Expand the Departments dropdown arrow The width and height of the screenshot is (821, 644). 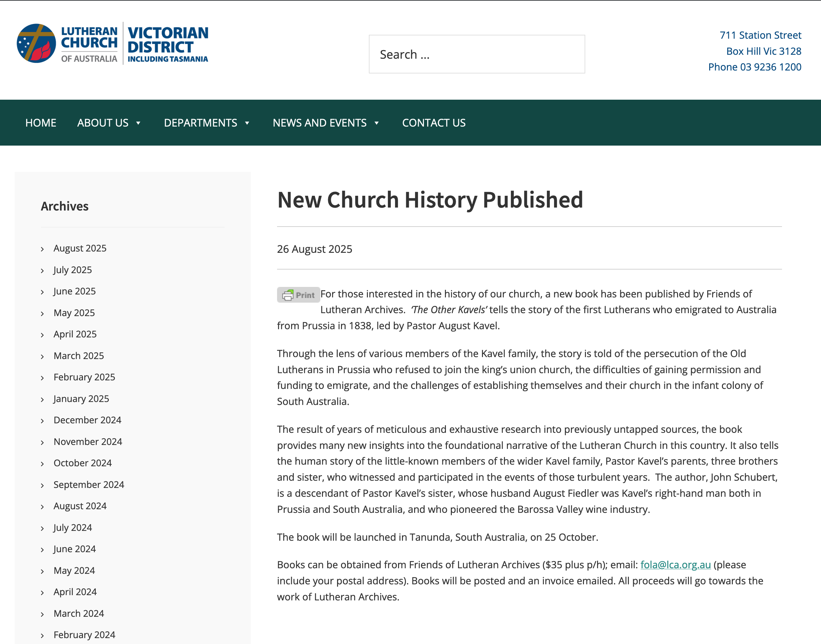pyautogui.click(x=247, y=123)
